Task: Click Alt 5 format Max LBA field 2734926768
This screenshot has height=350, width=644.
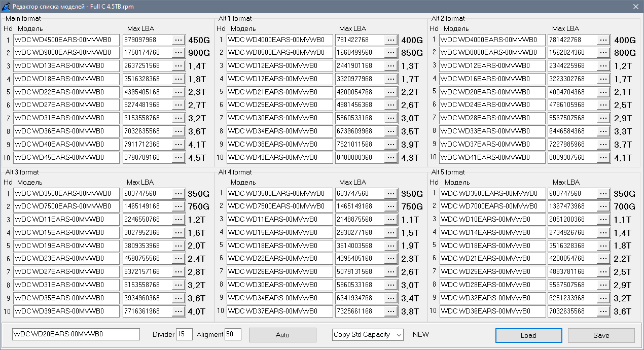Action: coord(572,232)
